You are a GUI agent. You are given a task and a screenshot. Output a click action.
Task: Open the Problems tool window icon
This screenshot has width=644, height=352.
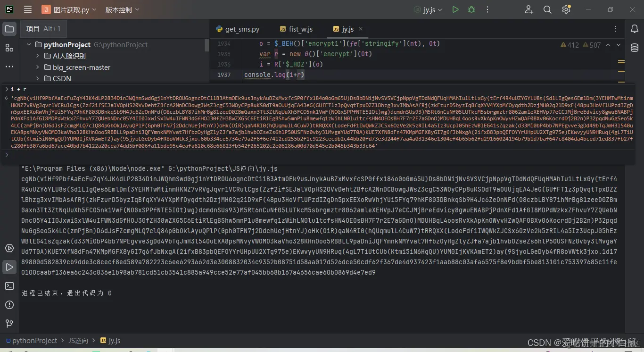9,305
